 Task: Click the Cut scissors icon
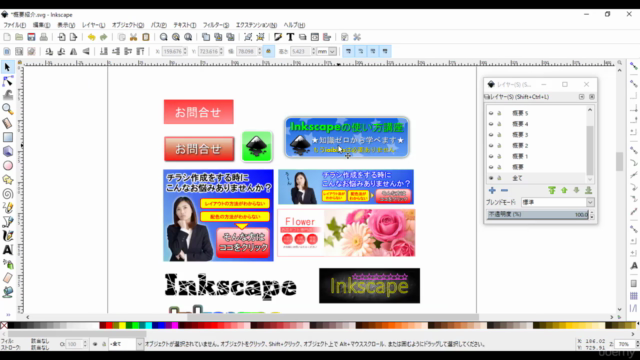pyautogui.click(x=133, y=37)
